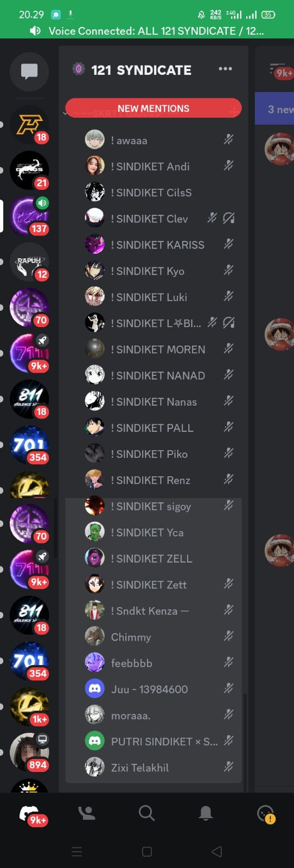Open the profile tab with warning badge
Viewport: 294px width, 868px height.
(x=266, y=814)
